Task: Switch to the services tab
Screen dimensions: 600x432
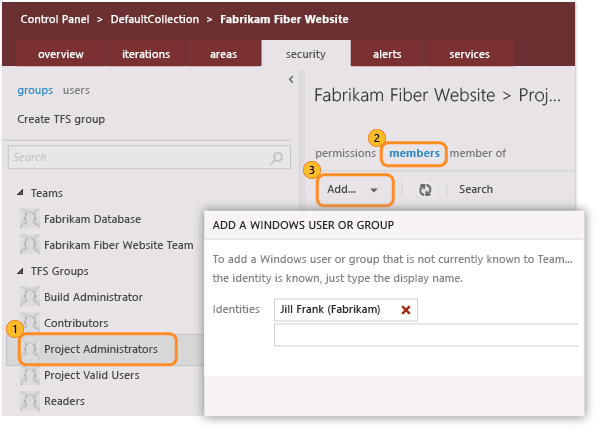Action: 470,54
